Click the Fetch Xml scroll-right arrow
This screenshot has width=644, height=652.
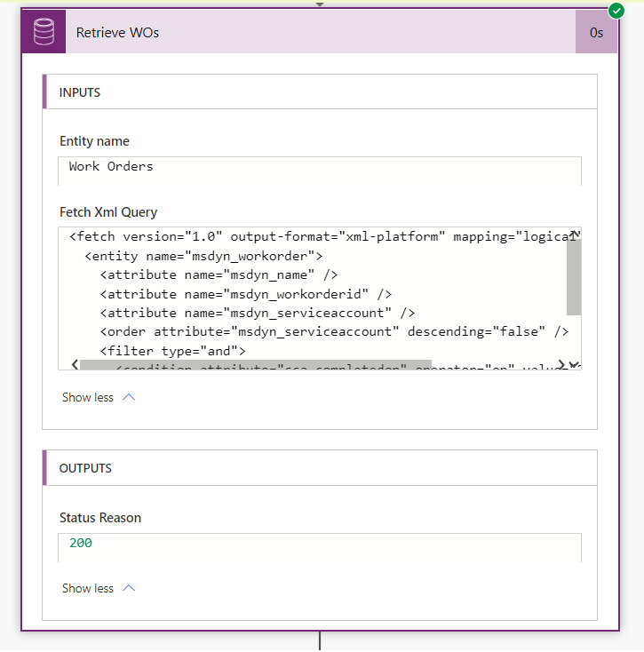[x=561, y=364]
